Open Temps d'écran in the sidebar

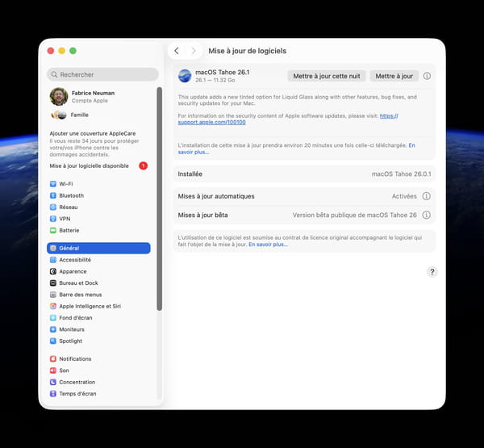click(x=77, y=394)
